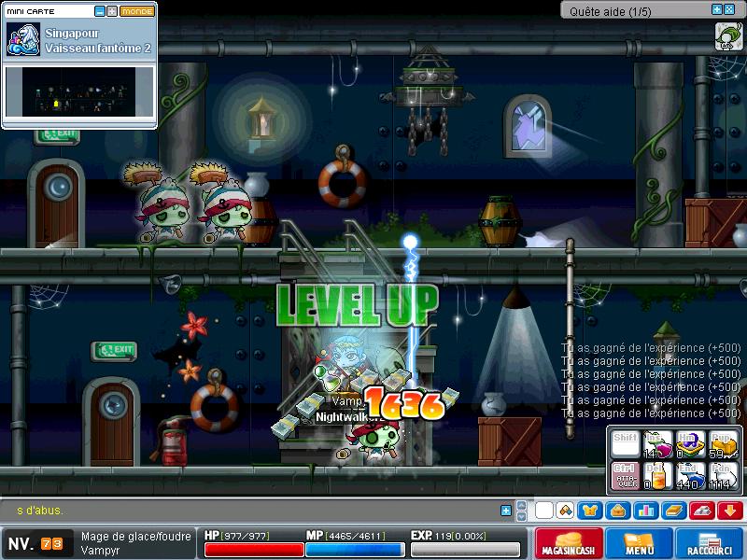Screen dimensions: 747x560
Task: Click the Singapore Merlion map icon
Action: (22, 39)
